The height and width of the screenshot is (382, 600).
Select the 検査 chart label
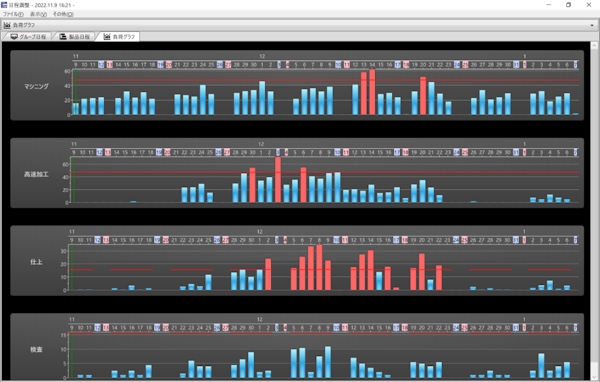[36, 349]
